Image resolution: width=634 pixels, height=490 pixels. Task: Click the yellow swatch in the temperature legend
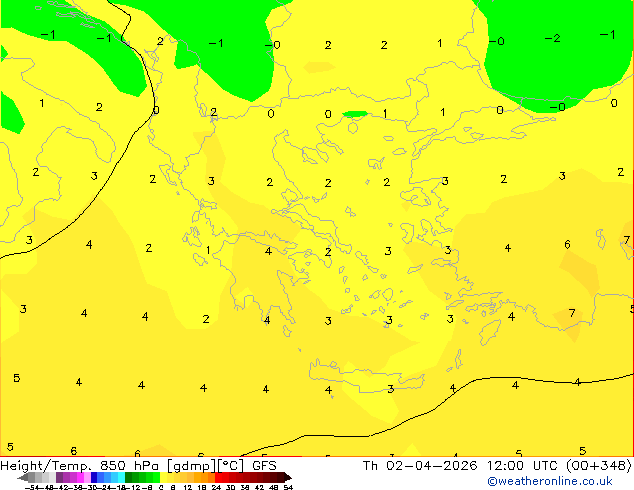[163, 477]
